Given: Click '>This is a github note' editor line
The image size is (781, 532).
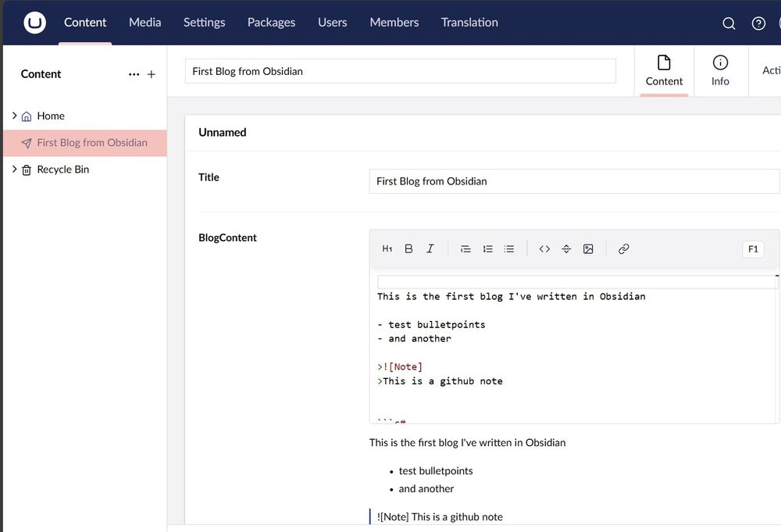Looking at the screenshot, I should point(440,381).
